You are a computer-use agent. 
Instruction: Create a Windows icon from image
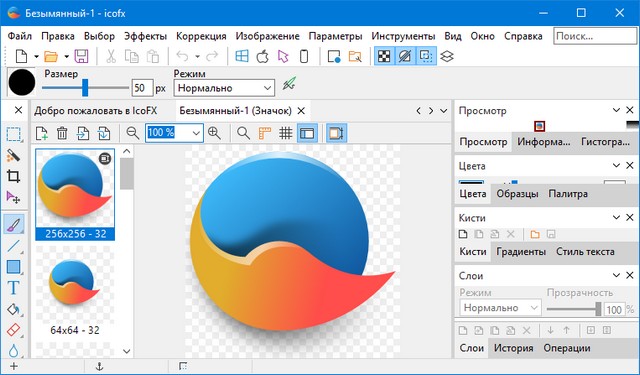point(242,56)
